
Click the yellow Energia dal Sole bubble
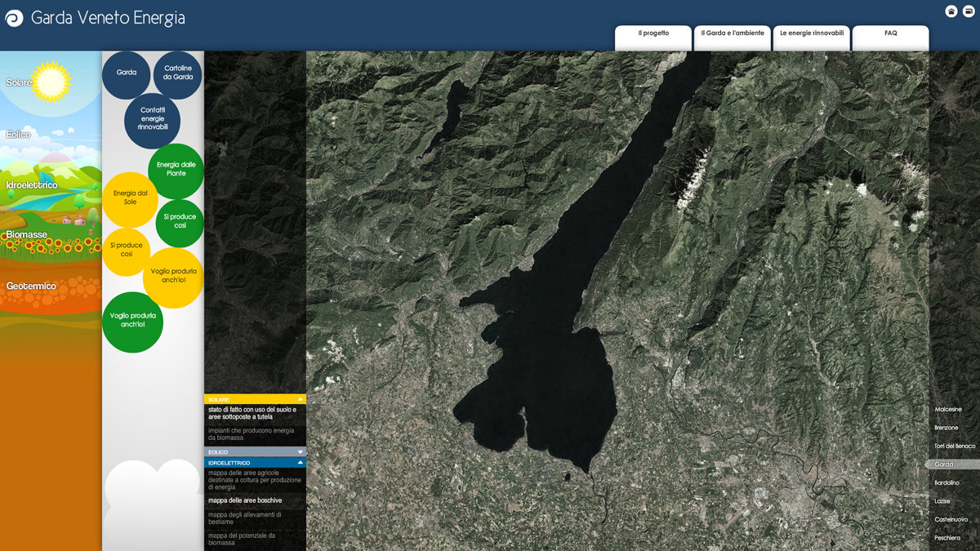130,198
